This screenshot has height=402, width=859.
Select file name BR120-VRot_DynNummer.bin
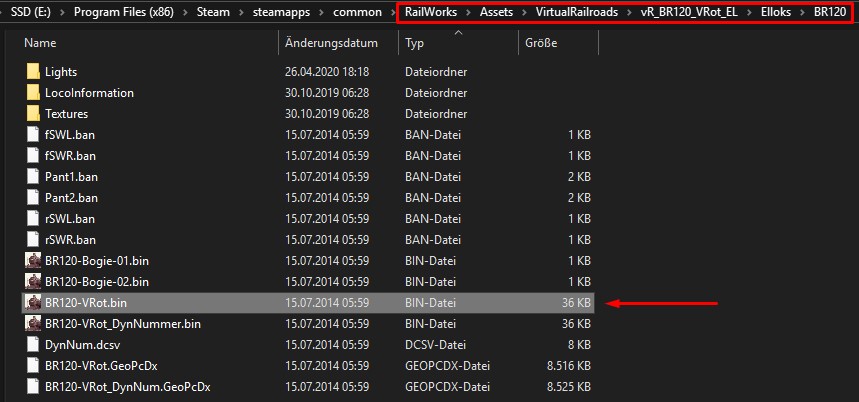tap(123, 324)
